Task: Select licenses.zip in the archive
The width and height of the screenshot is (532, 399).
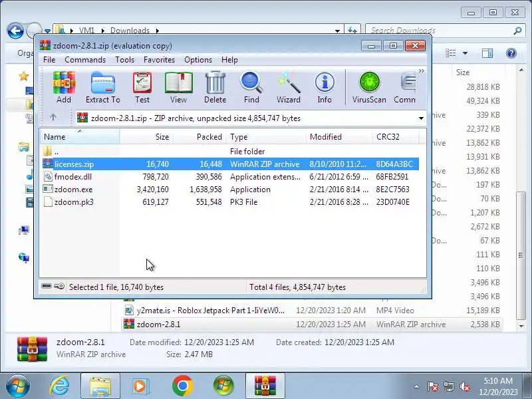Action: [x=231, y=164]
